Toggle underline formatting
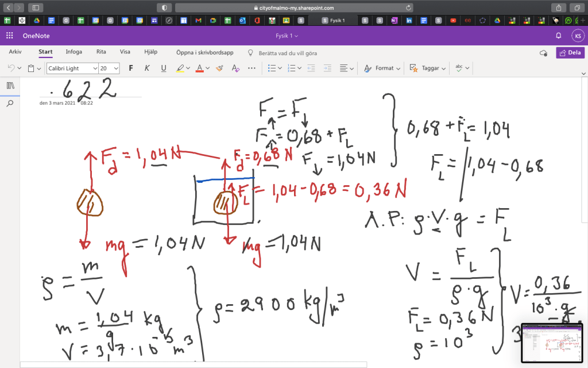The height and width of the screenshot is (368, 588). point(164,68)
